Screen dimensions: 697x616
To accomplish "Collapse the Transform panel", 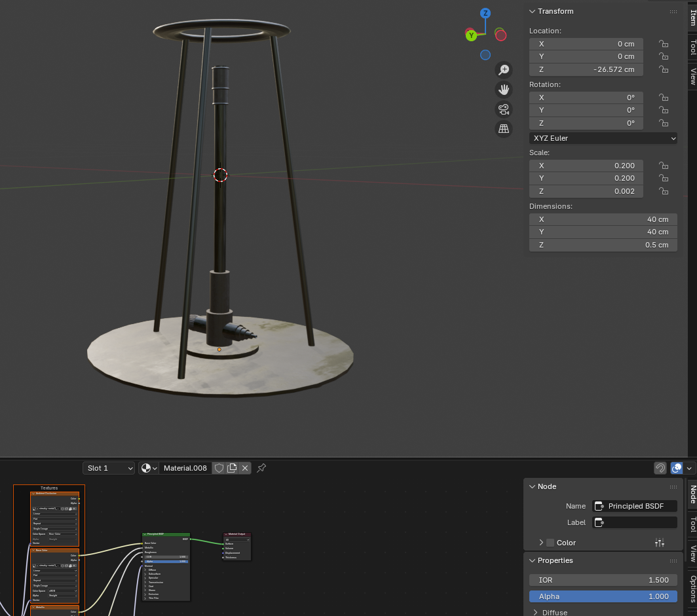I will point(533,11).
